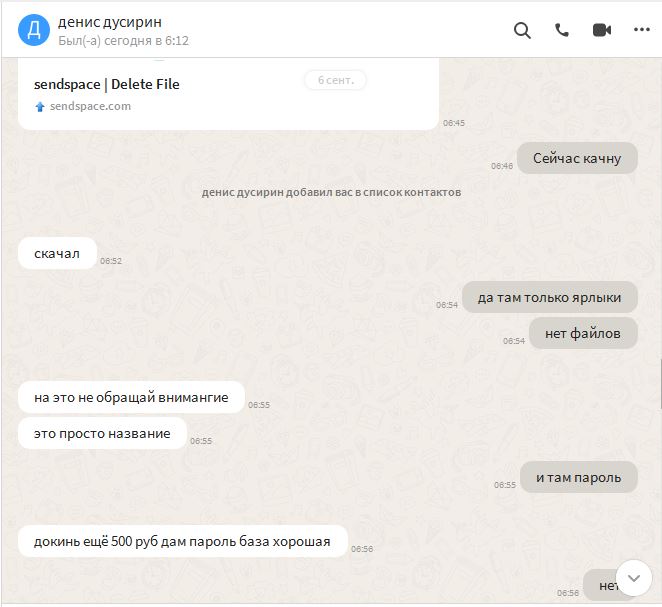Select the message 'Сейчас качну'

pyautogui.click(x=577, y=158)
